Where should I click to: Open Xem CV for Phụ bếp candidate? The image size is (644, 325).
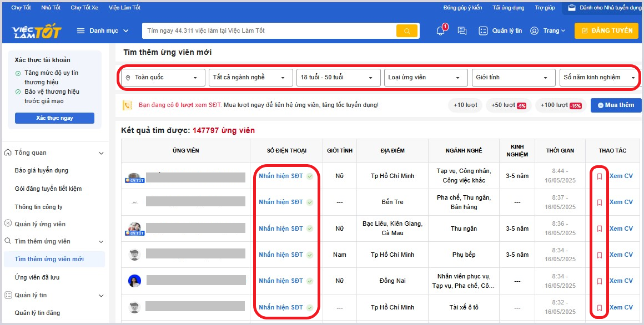click(621, 255)
